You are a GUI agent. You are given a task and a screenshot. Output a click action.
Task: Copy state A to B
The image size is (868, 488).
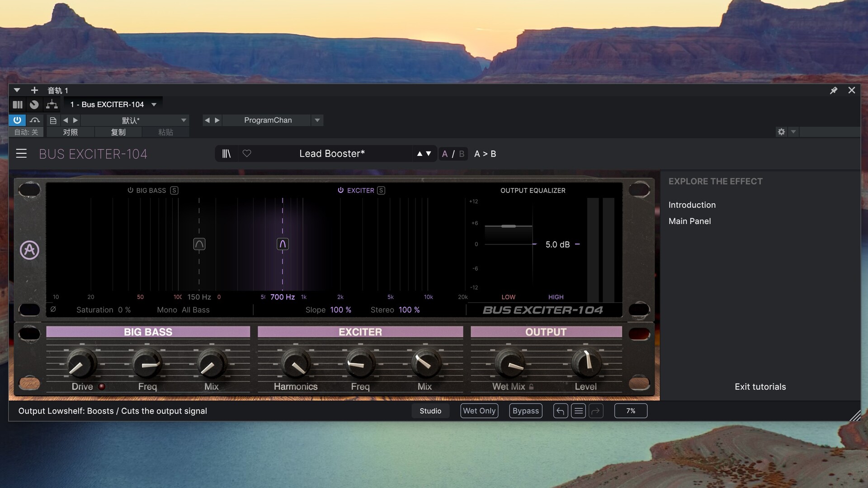click(x=485, y=154)
